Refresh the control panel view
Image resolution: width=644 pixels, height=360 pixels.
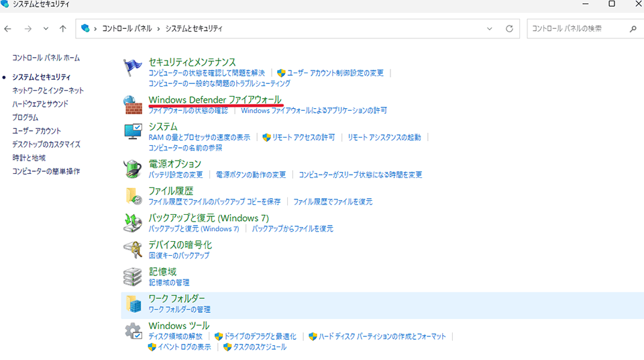click(509, 29)
